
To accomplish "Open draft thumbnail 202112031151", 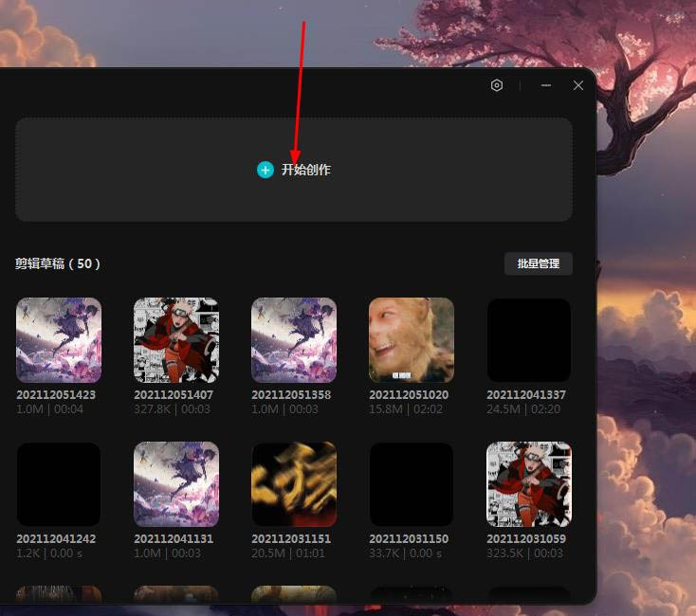I will tap(294, 484).
